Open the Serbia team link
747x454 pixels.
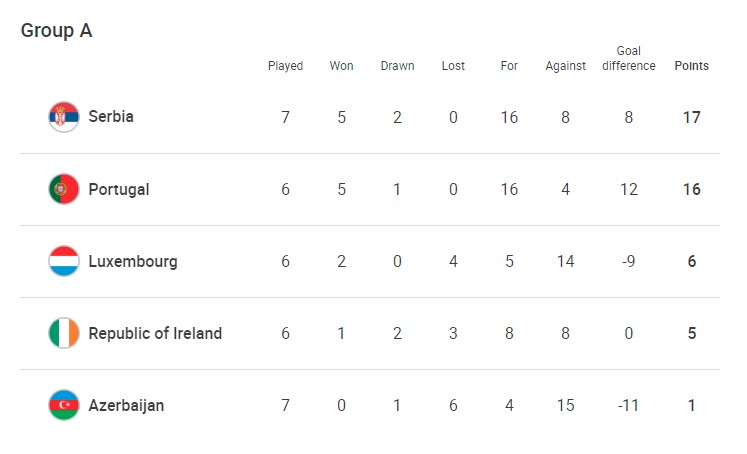click(111, 117)
